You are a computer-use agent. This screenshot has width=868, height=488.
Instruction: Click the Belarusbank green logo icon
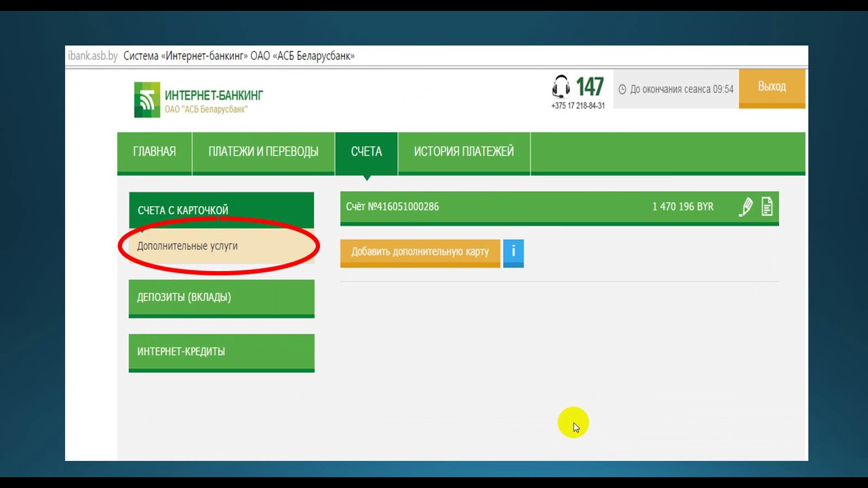coord(147,100)
